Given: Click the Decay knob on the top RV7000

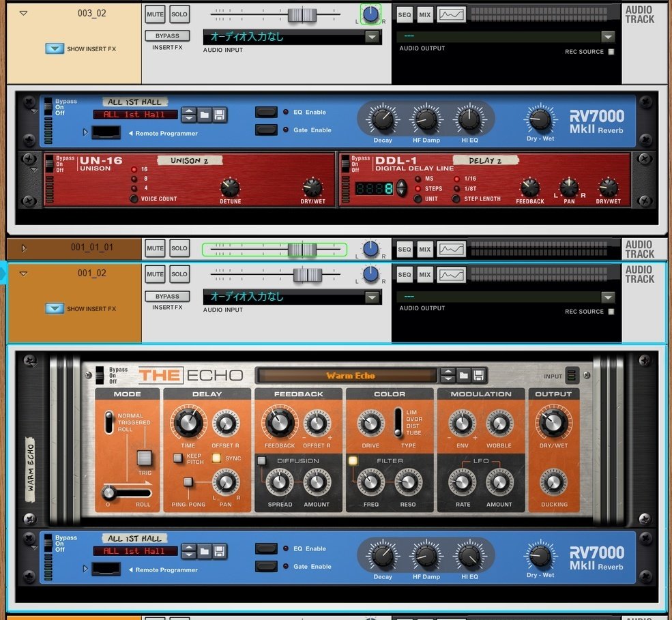Looking at the screenshot, I should 383,119.
